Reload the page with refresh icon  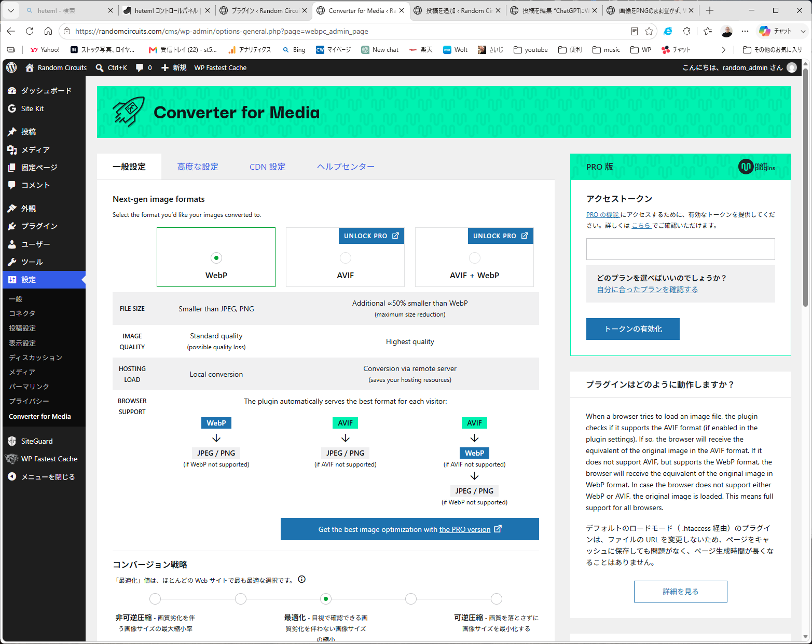tap(30, 31)
